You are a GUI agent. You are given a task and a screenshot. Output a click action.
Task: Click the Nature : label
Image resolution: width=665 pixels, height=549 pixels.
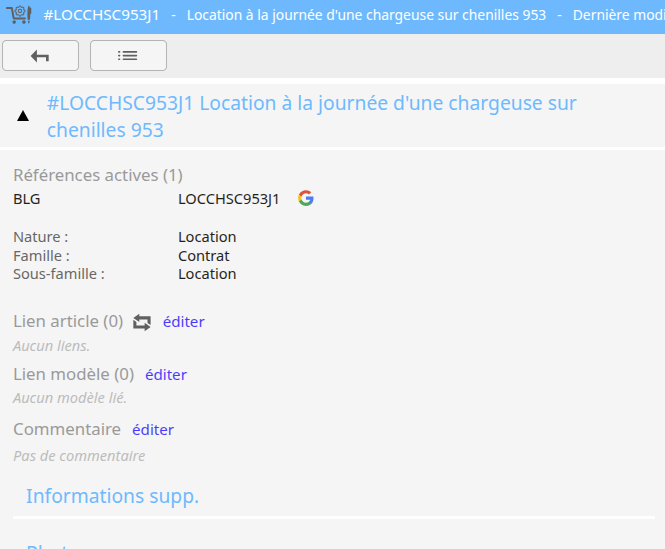(x=40, y=237)
